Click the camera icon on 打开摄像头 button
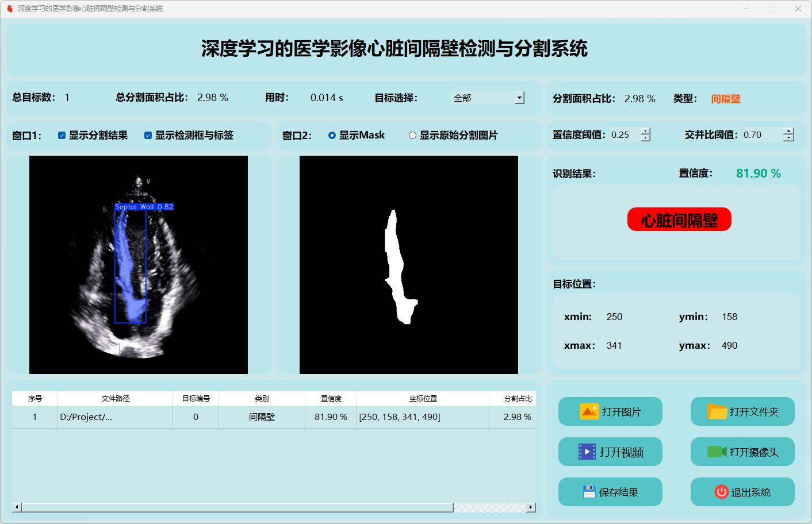 (x=717, y=452)
